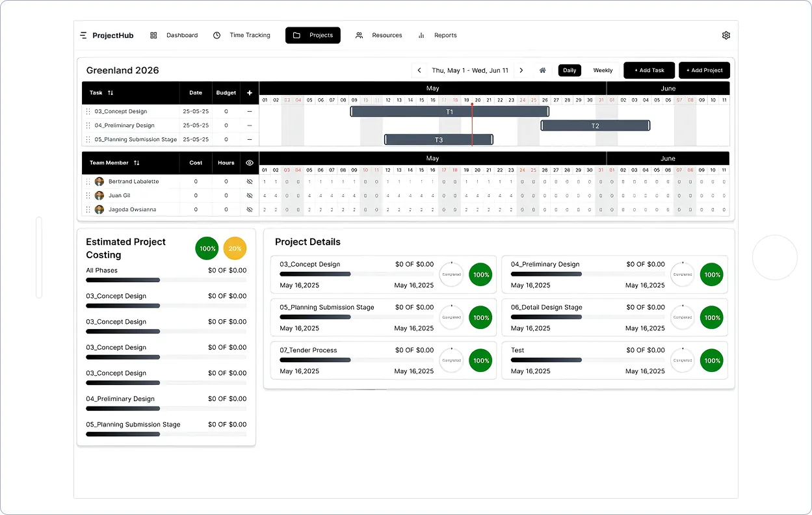Open the Time Tracking tab

coord(242,35)
